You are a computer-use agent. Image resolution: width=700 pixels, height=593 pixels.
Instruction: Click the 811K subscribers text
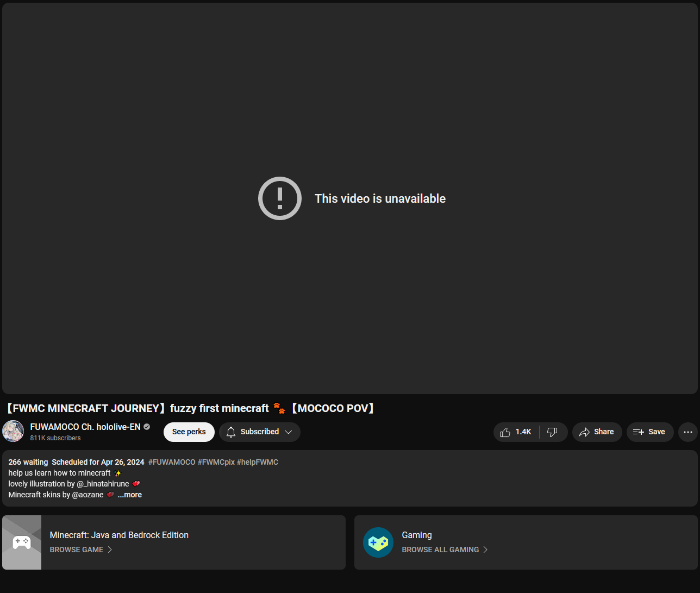point(55,438)
